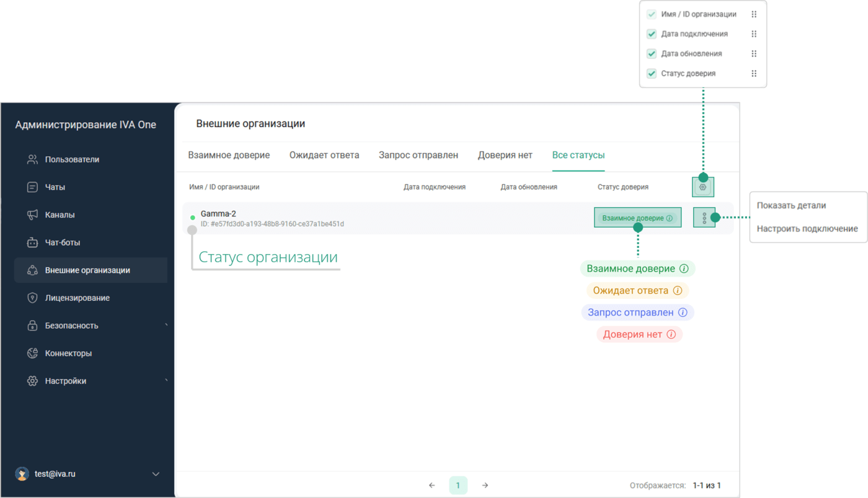Expand the 'Настройки' sidebar section
868x498 pixels.
[166, 381]
